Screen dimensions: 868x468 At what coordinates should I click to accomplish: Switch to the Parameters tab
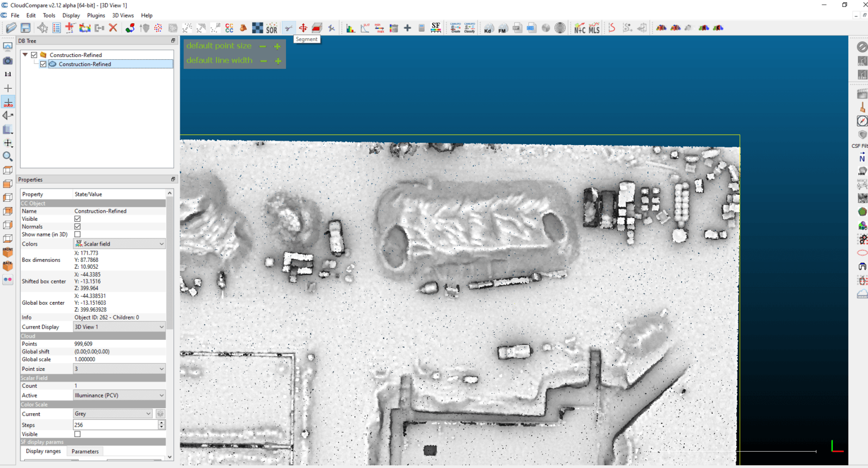coord(85,452)
